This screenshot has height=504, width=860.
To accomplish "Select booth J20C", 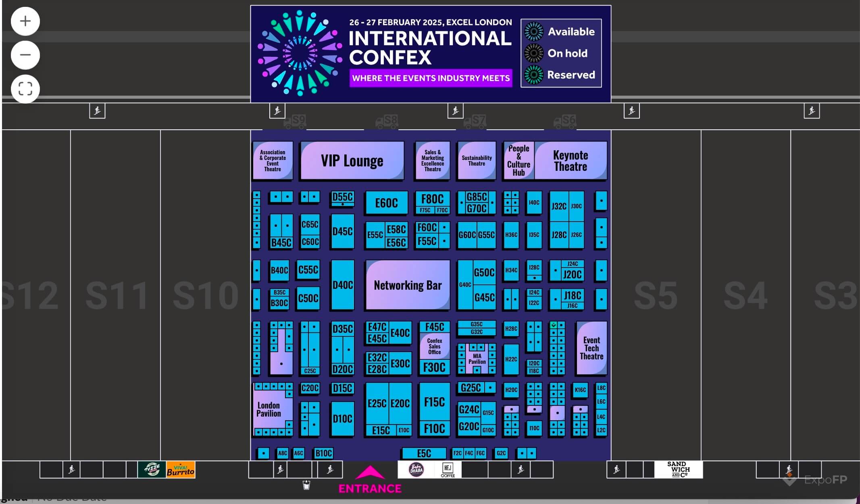I will 573,274.
